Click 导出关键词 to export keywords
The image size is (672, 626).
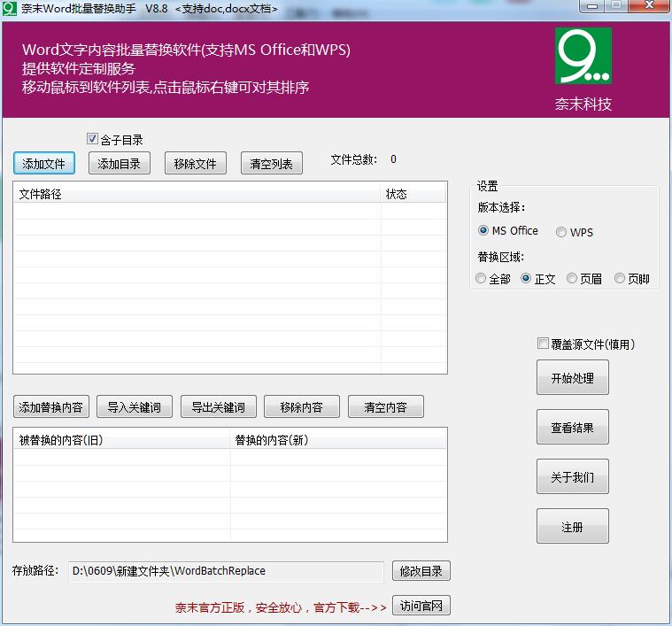click(x=219, y=406)
